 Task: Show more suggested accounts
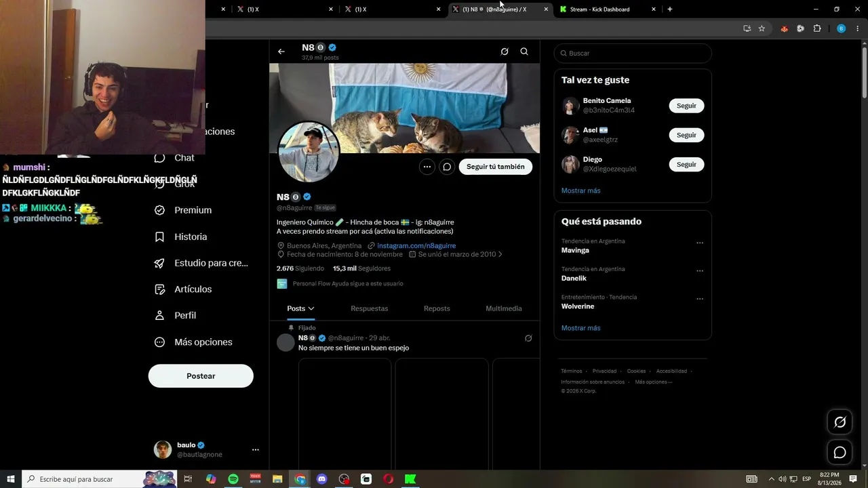[x=581, y=190]
